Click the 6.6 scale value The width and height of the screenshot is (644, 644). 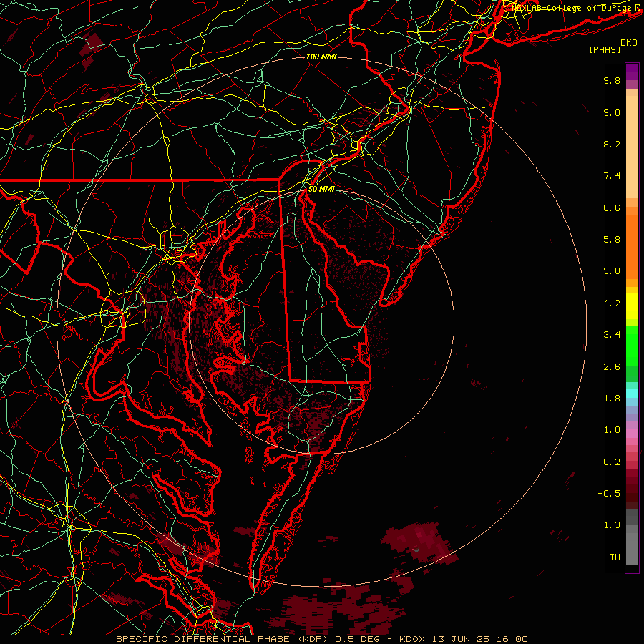tap(612, 208)
